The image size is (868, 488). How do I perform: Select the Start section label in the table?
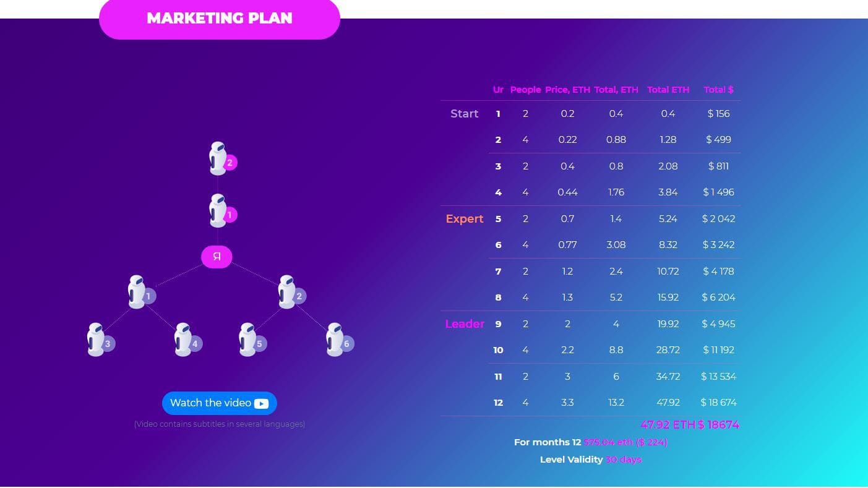(464, 113)
